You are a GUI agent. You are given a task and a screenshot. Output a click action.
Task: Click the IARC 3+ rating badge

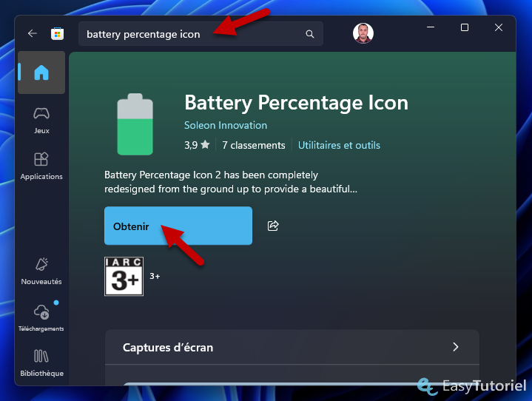pyautogui.click(x=124, y=277)
